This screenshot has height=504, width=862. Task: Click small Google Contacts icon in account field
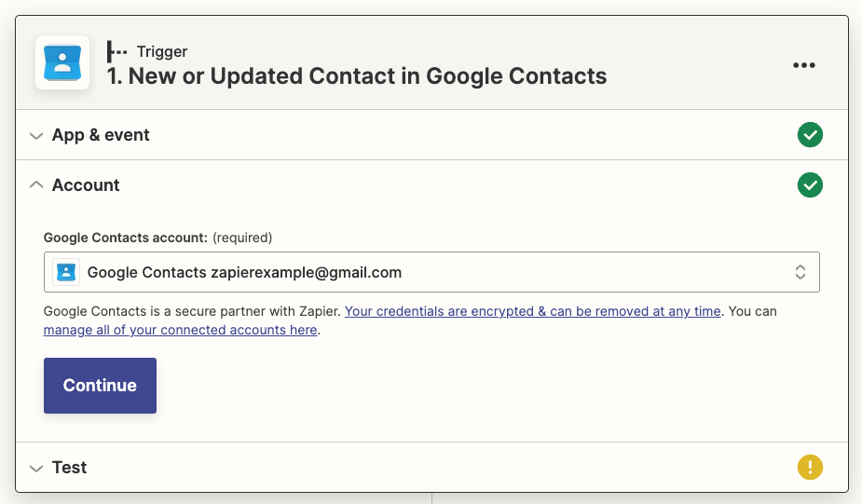point(66,272)
